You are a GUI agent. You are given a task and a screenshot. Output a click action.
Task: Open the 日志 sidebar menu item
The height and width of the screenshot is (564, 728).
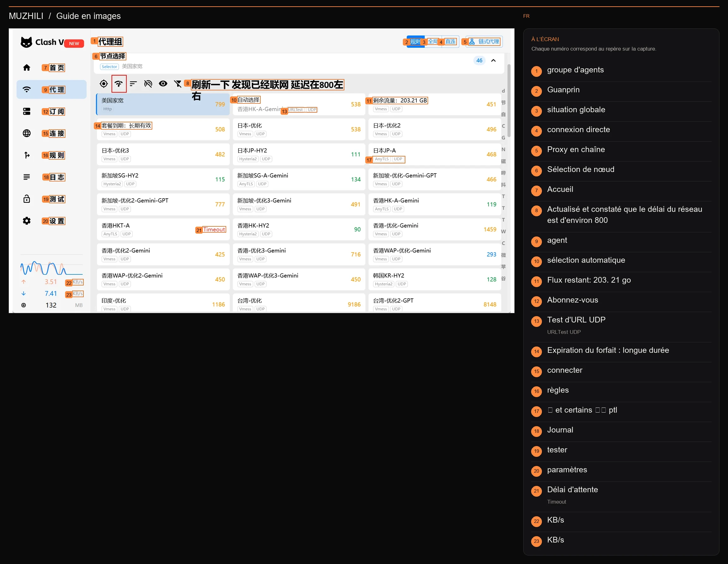coord(52,177)
